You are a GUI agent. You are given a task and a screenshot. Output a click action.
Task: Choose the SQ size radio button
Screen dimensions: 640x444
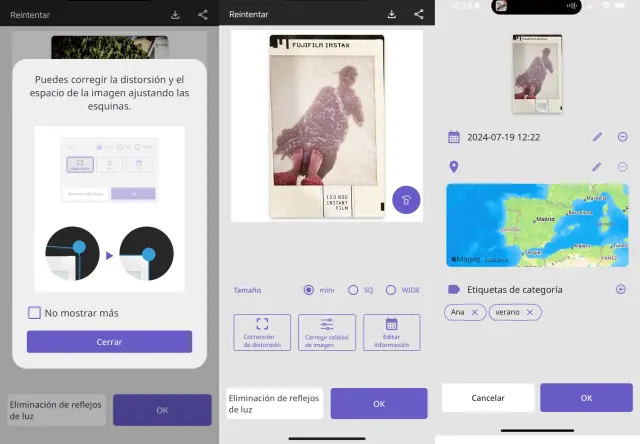pos(353,290)
